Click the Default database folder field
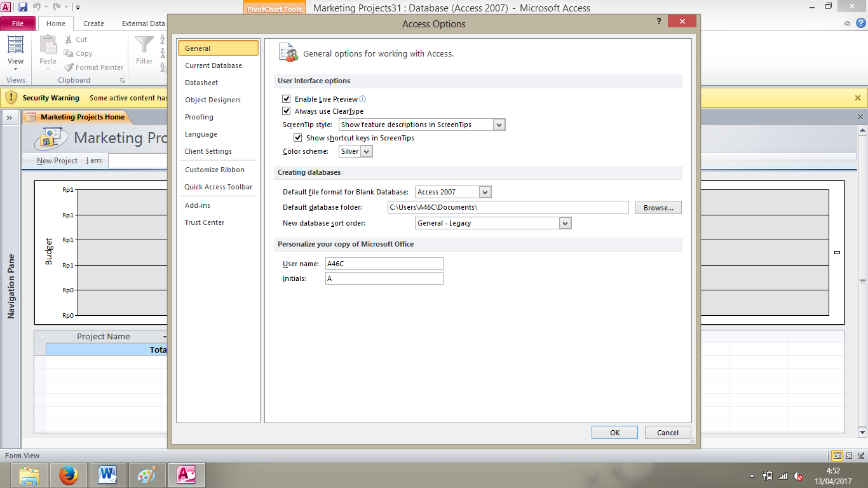 pyautogui.click(x=508, y=208)
